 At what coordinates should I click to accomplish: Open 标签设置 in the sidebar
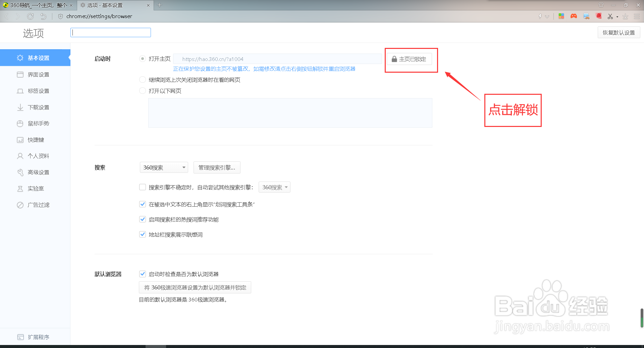tap(35, 91)
